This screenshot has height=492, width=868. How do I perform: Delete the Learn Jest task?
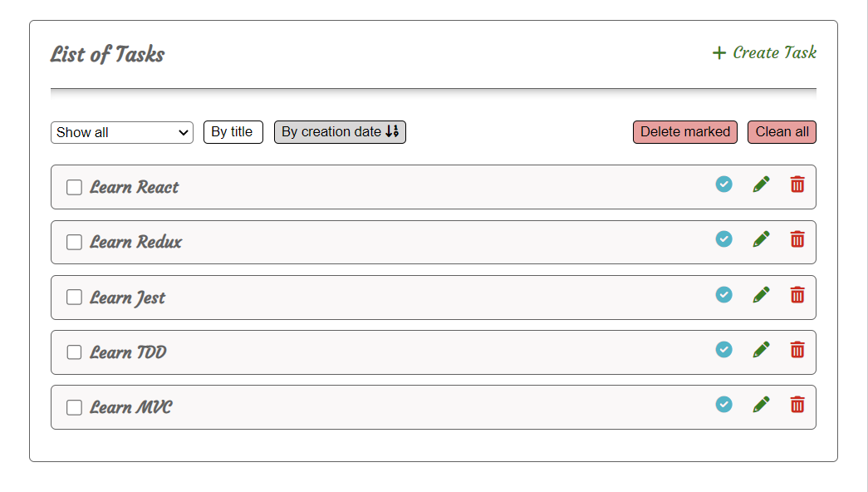click(x=797, y=294)
